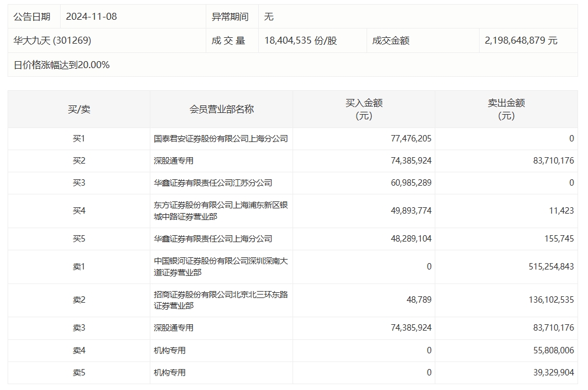Select the 卖5 row label
Image resolution: width=588 pixels, height=390 pixels.
click(x=79, y=373)
